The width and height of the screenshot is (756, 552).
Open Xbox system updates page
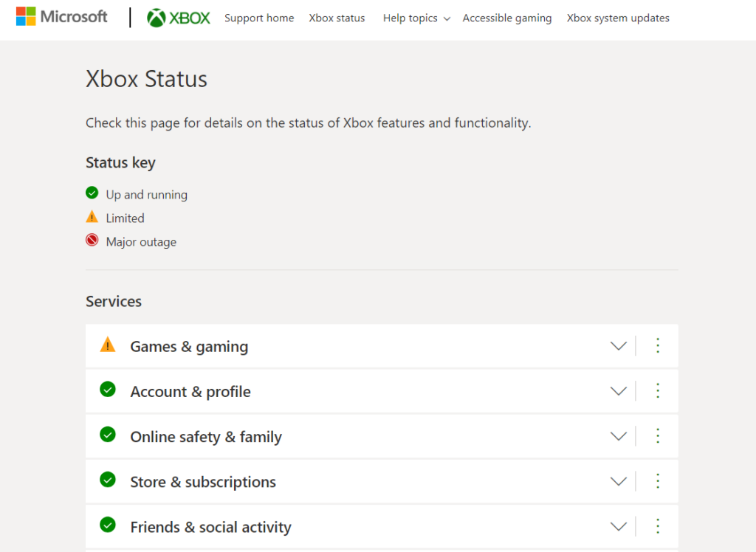tap(618, 18)
